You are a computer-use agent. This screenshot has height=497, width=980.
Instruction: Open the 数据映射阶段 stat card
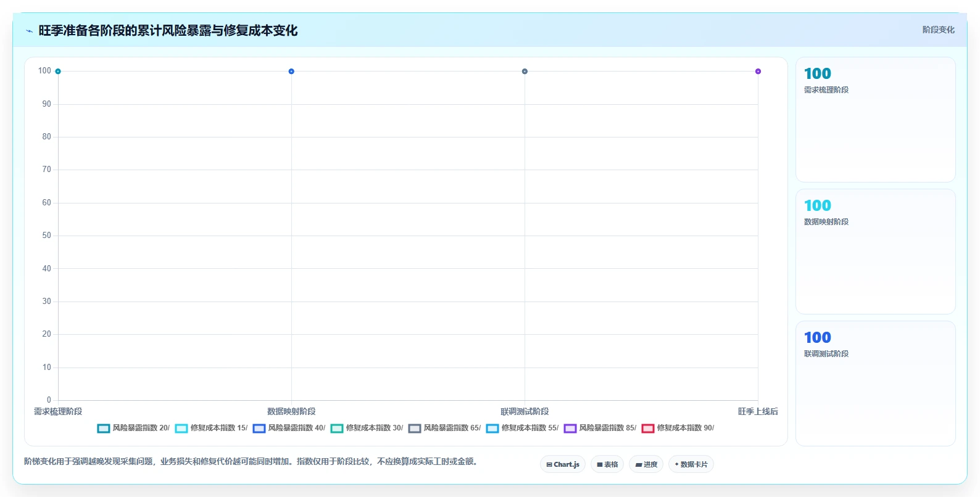coord(876,252)
